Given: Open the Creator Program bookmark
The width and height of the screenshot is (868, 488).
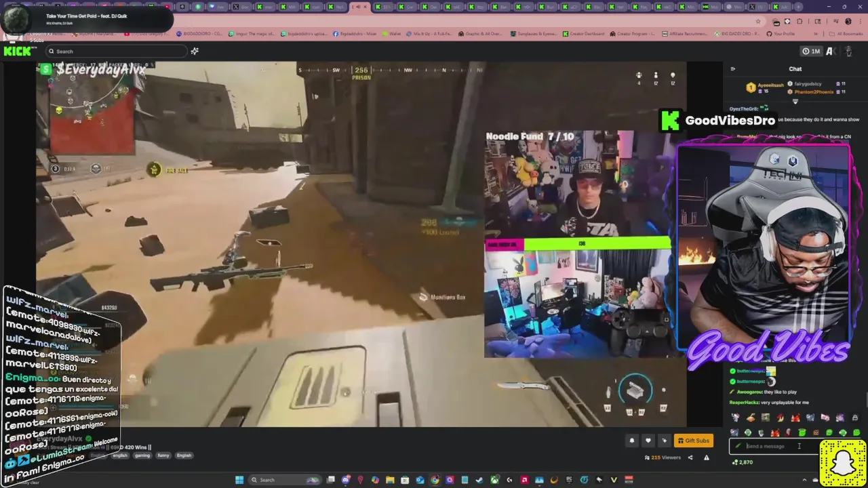Looking at the screenshot, I should [x=633, y=34].
